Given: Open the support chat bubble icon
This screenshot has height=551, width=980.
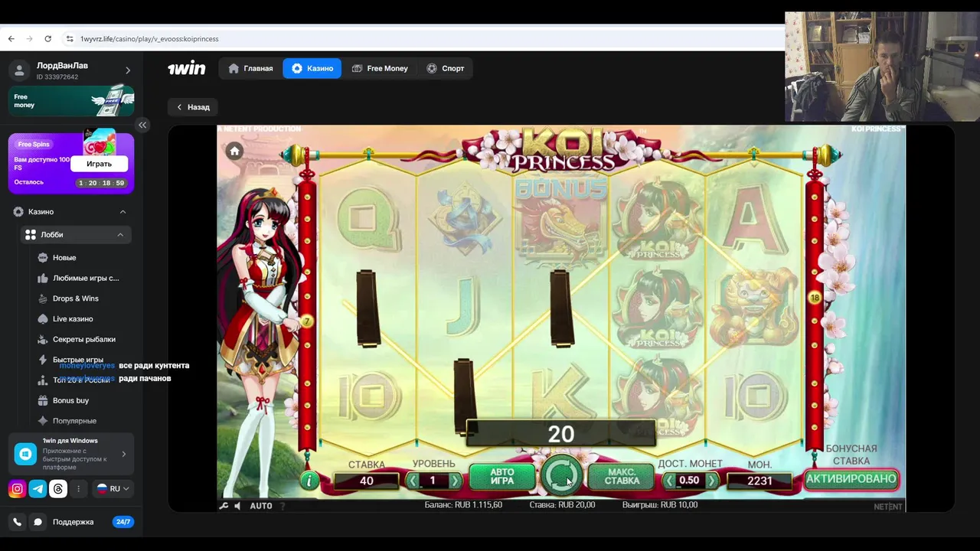Looking at the screenshot, I should click(x=38, y=522).
